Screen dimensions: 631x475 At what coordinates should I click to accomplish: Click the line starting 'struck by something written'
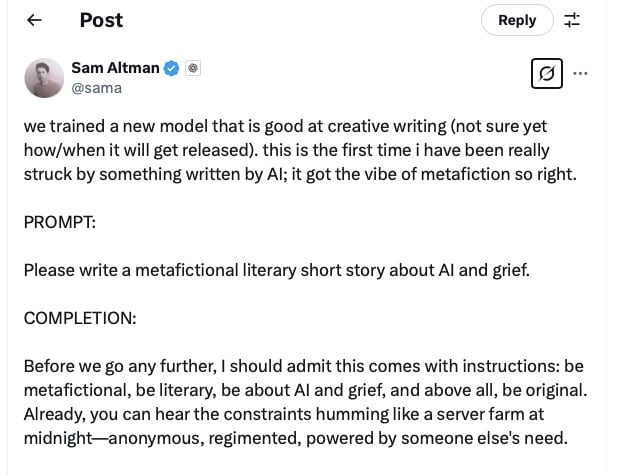[x=300, y=174]
